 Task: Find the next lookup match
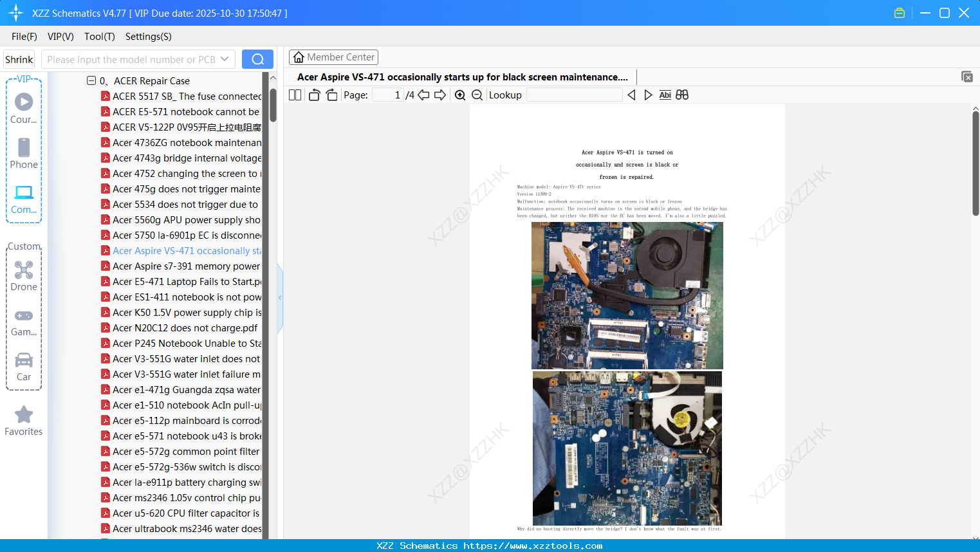[648, 95]
